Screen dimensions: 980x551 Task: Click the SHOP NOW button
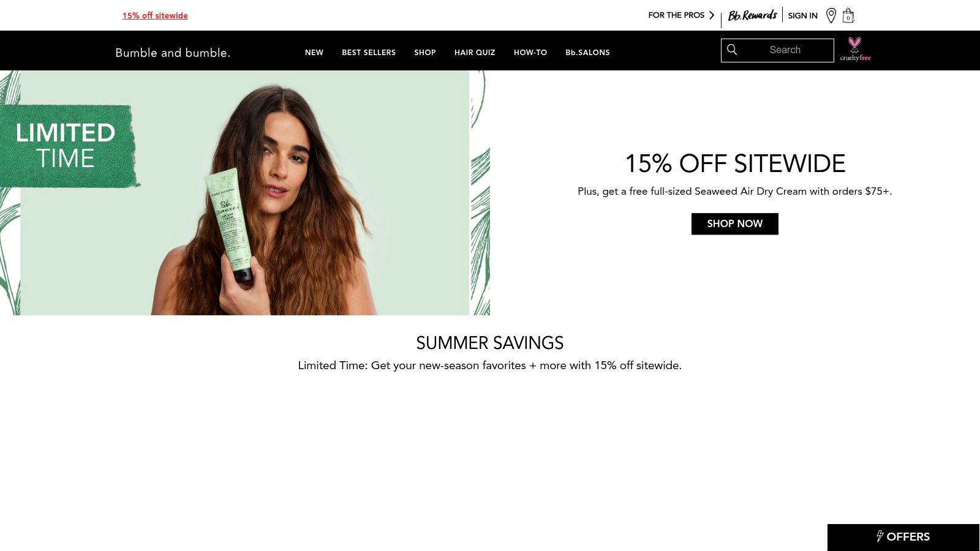[x=735, y=224]
